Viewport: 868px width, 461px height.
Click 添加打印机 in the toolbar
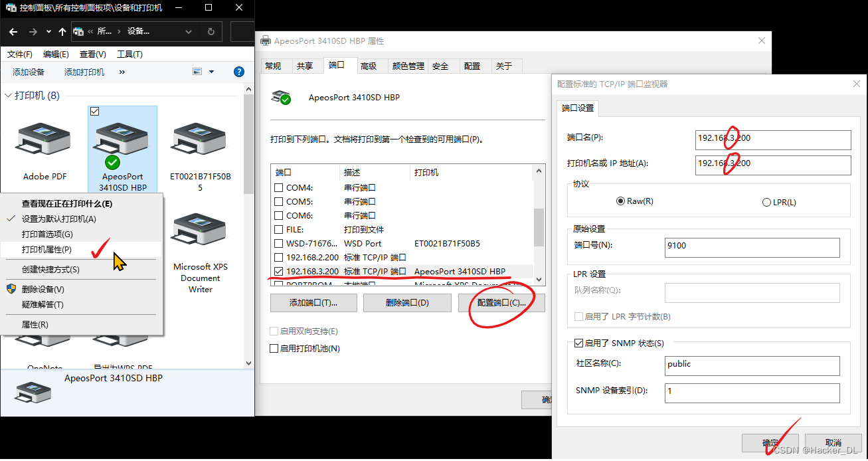[x=84, y=72]
